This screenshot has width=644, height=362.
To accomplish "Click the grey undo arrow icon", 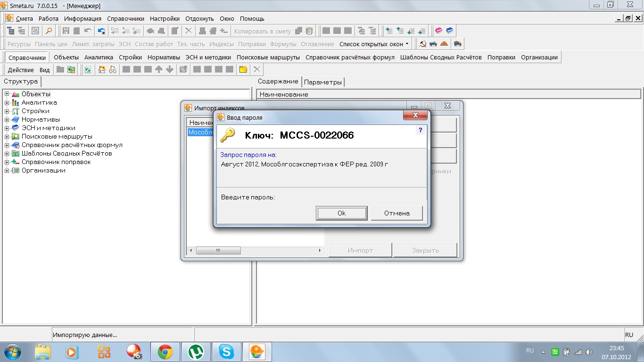I will pyautogui.click(x=88, y=31).
